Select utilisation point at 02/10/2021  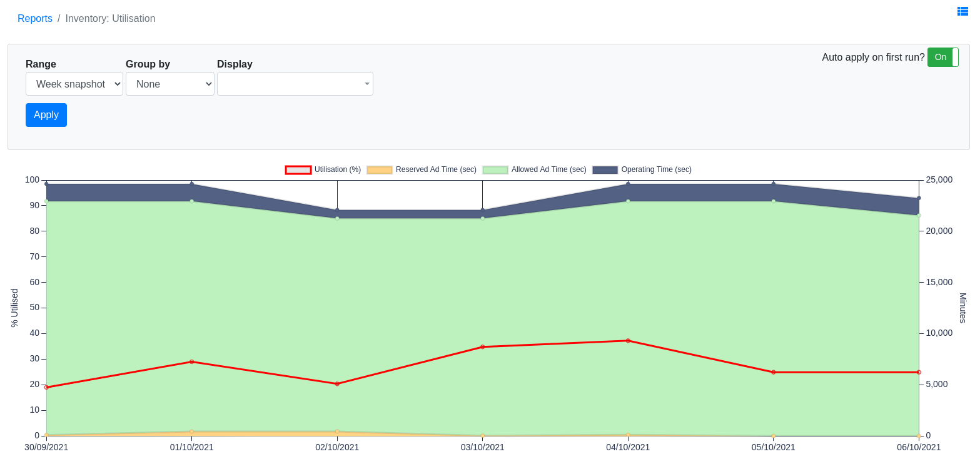(x=337, y=384)
